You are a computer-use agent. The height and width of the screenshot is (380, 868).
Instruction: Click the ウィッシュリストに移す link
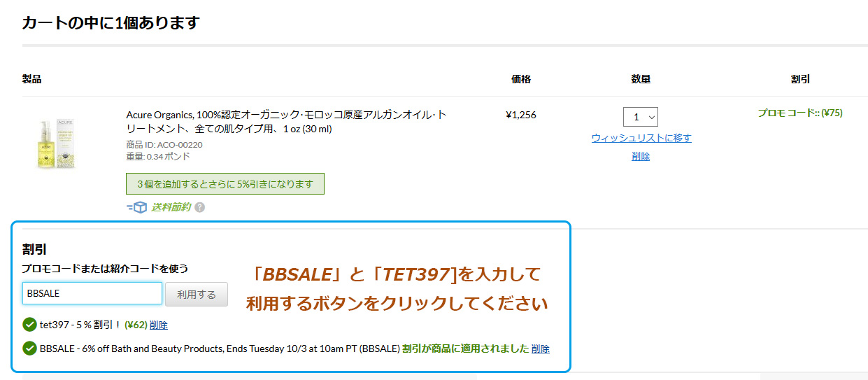tap(641, 138)
